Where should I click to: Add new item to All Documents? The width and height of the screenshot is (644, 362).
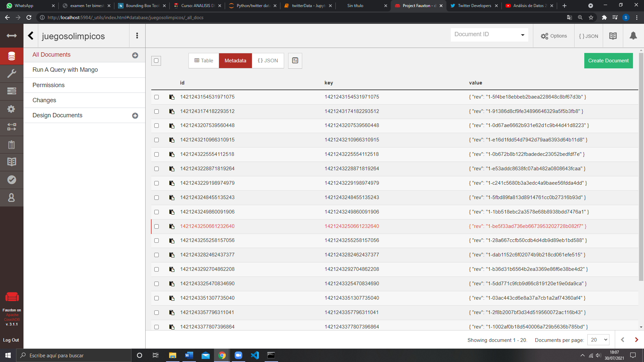[135, 55]
